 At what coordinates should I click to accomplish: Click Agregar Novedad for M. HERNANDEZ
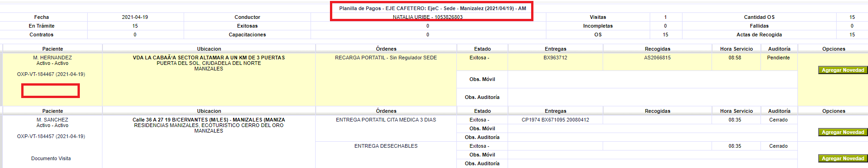coord(843,70)
